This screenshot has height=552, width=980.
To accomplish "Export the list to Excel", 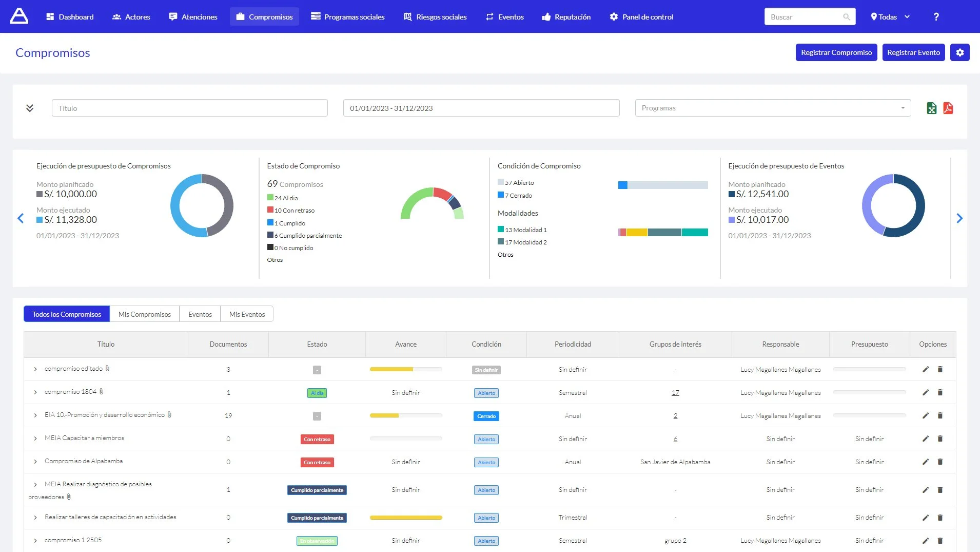I will [932, 108].
